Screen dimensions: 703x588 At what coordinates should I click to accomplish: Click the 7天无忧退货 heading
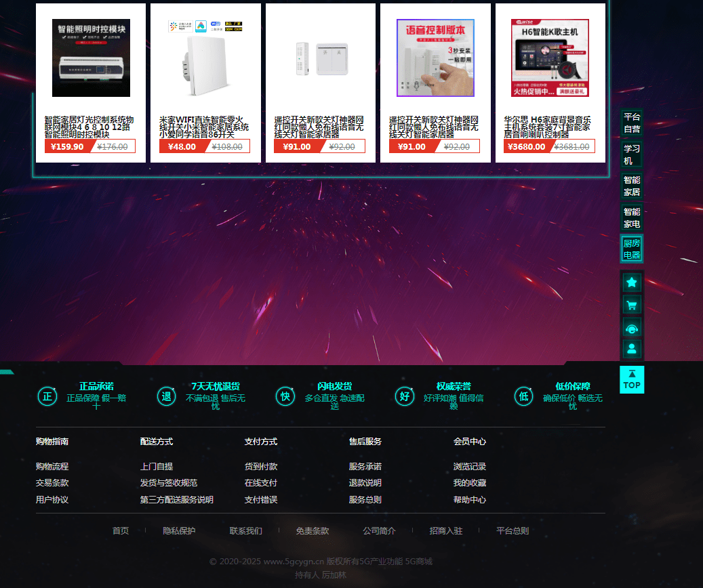[x=216, y=386]
